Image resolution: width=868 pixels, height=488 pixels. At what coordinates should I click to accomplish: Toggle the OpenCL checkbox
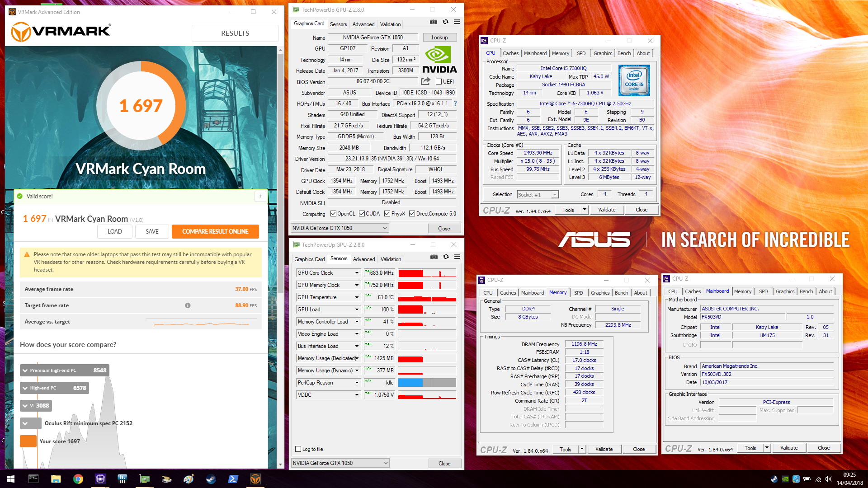coord(333,214)
